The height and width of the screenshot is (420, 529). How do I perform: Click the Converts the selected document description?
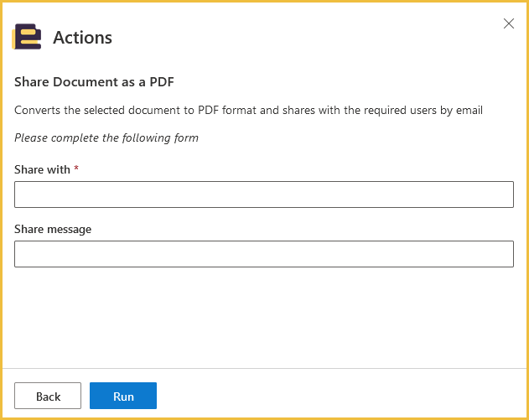[x=248, y=111]
